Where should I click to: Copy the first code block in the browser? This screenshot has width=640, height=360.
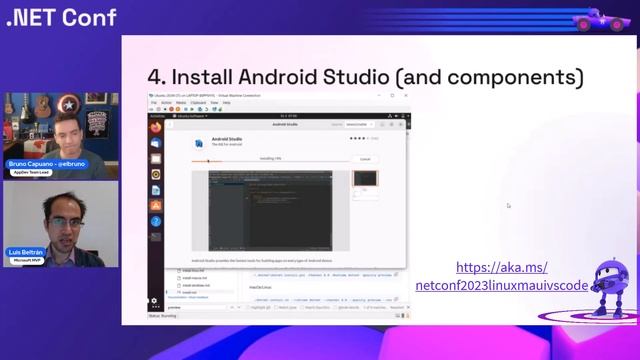click(x=396, y=274)
